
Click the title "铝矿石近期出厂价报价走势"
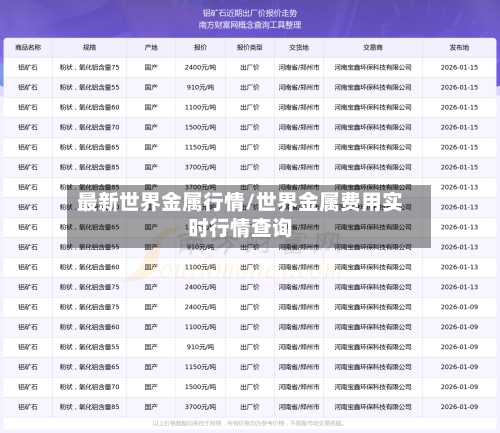(x=250, y=13)
